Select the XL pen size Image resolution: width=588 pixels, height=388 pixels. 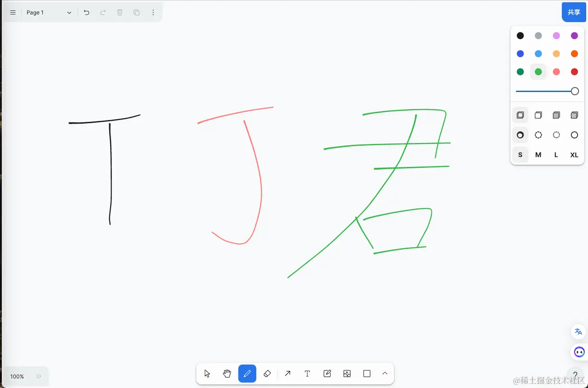point(574,155)
